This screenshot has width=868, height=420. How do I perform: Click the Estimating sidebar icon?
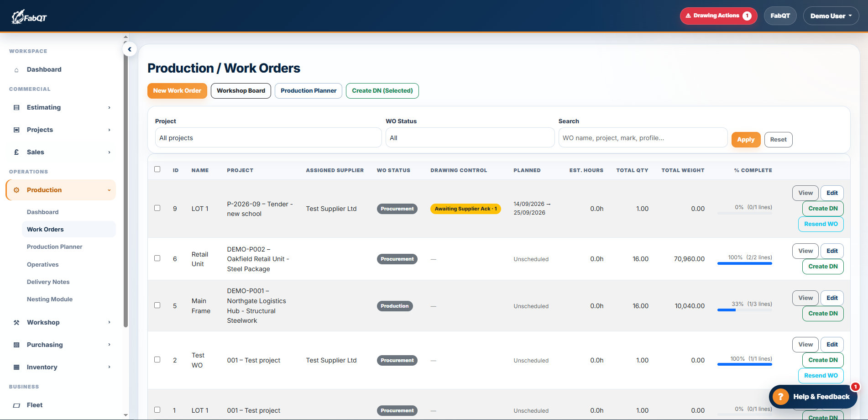click(16, 108)
